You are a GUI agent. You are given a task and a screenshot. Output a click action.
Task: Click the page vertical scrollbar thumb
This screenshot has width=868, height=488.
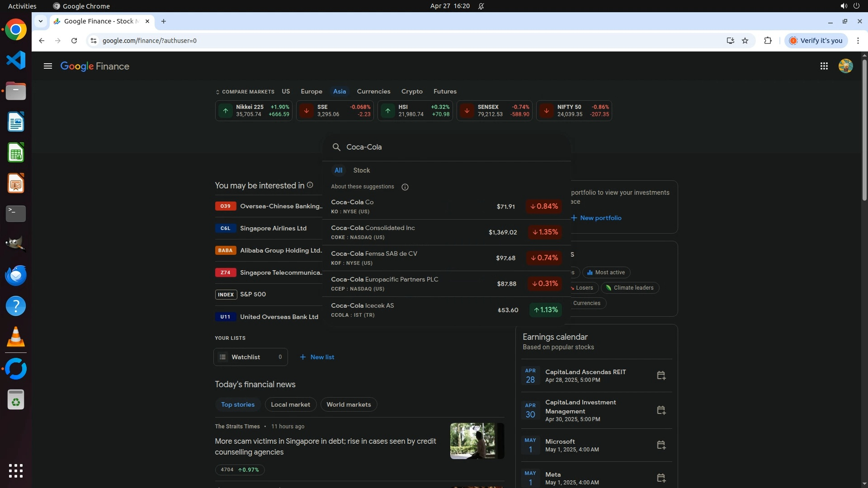click(x=864, y=131)
